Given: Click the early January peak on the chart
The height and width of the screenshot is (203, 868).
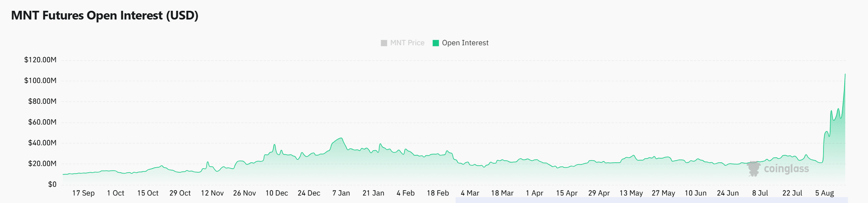Looking at the screenshot, I should pos(341,138).
